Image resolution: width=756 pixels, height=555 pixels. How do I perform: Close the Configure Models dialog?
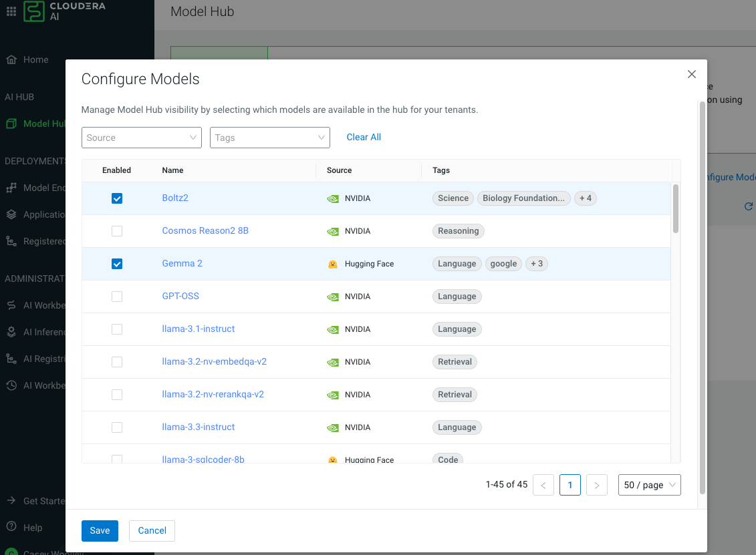[691, 74]
